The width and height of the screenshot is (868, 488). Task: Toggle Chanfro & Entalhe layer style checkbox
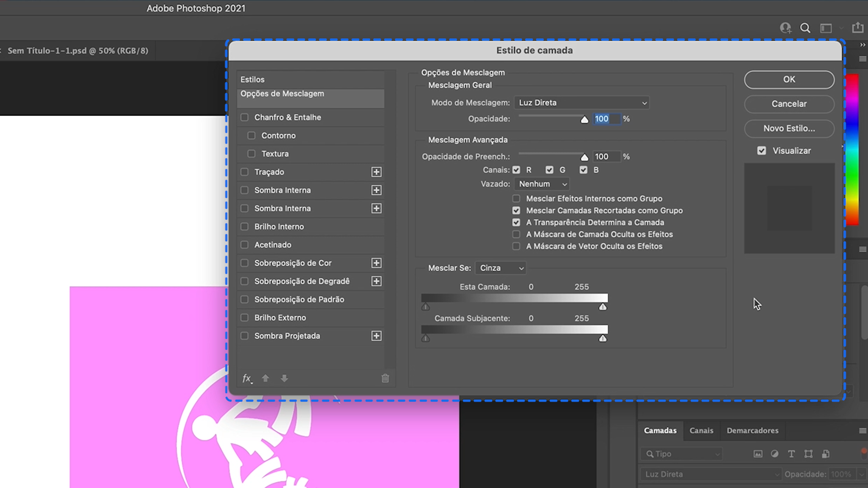tap(245, 117)
